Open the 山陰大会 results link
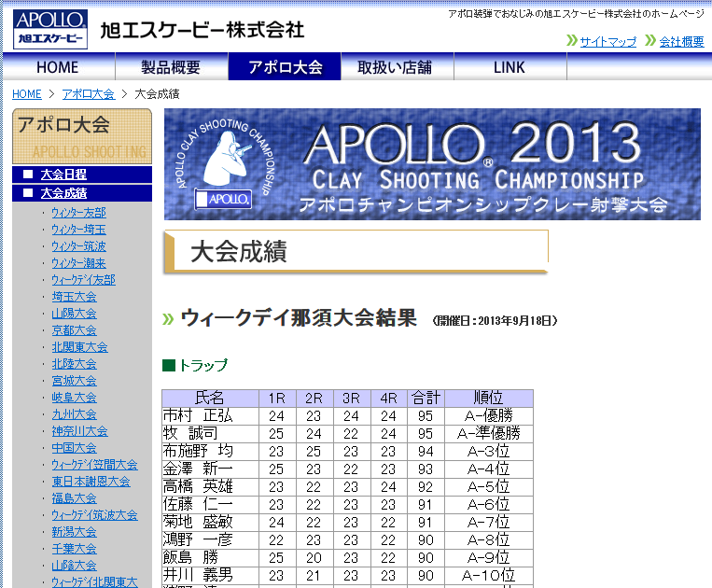The height and width of the screenshot is (588, 712). pos(74,566)
